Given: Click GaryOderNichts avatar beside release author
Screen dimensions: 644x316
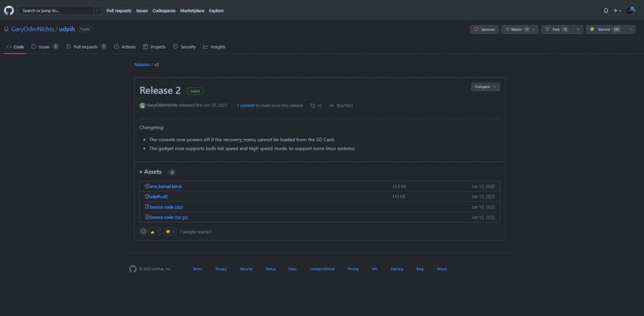Looking at the screenshot, I should point(143,106).
